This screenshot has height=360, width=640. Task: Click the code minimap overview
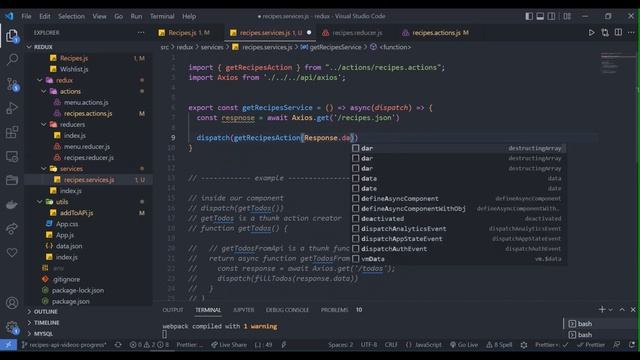(617, 64)
